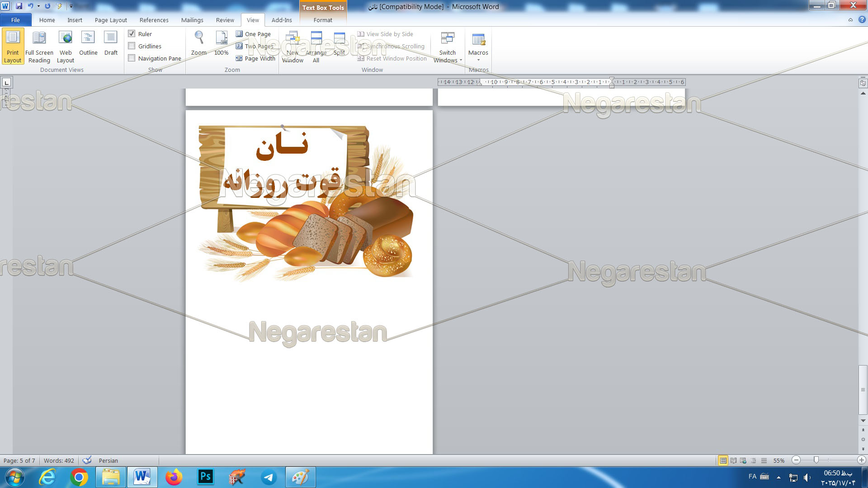Toggle the Ruler checkbox
Viewport: 868px width, 488px height.
click(132, 34)
